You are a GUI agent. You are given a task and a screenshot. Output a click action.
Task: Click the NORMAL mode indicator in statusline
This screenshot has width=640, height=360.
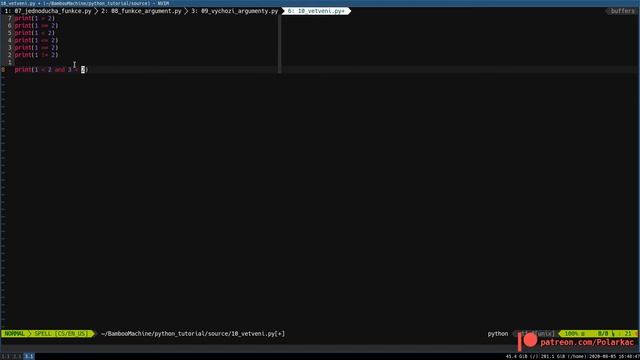click(x=15, y=333)
